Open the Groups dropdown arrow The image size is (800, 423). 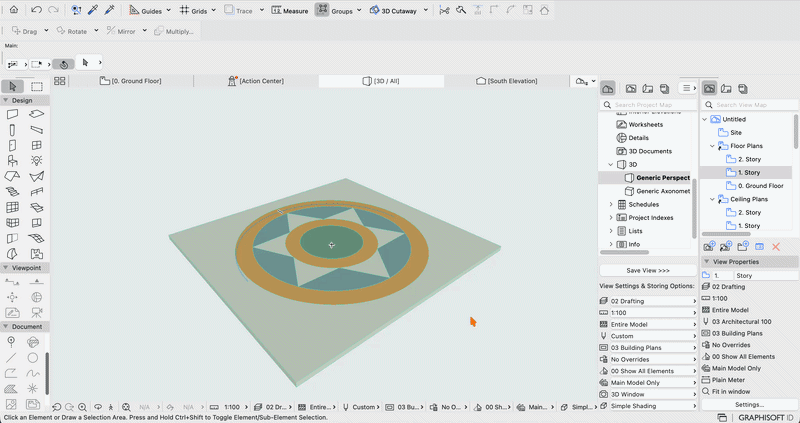(x=359, y=10)
